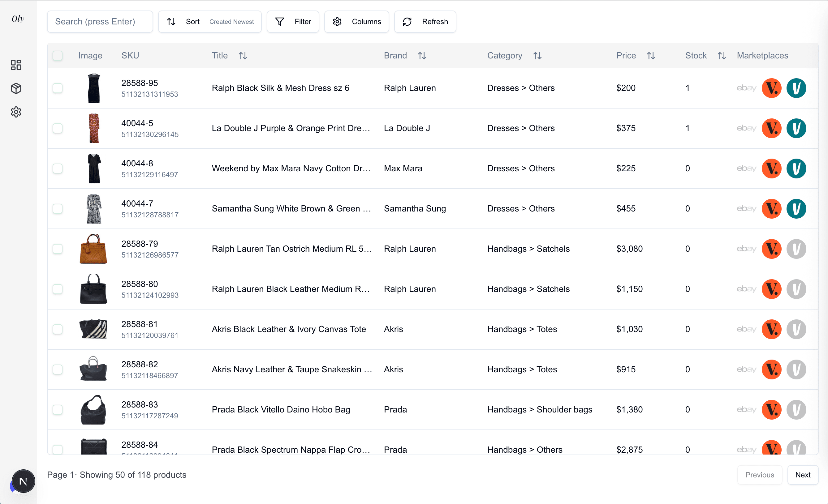Screen dimensions: 828x504
Task: Open product Prada Black Vitello Daino Hobo Bag
Action: click(x=281, y=409)
